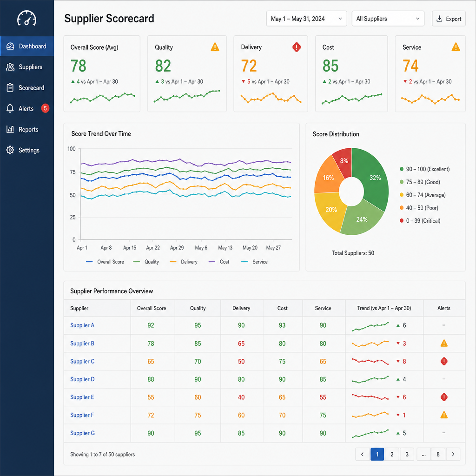Click the Supplier B warning alert icon
The width and height of the screenshot is (476, 476).
444,344
